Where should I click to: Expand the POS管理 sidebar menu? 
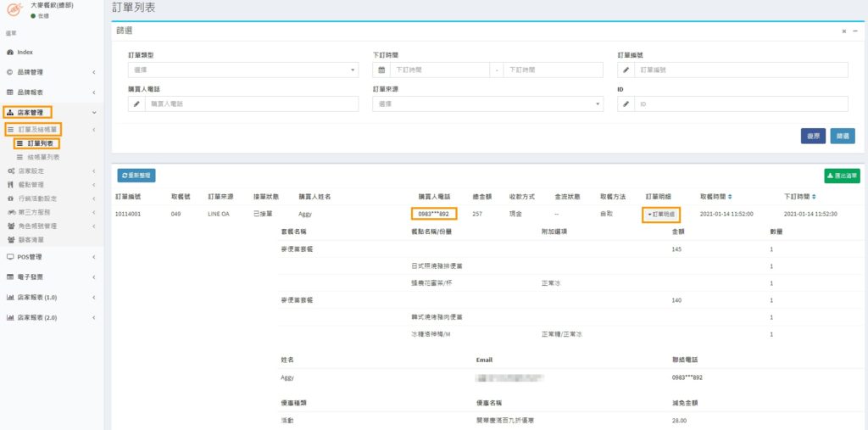tap(51, 256)
